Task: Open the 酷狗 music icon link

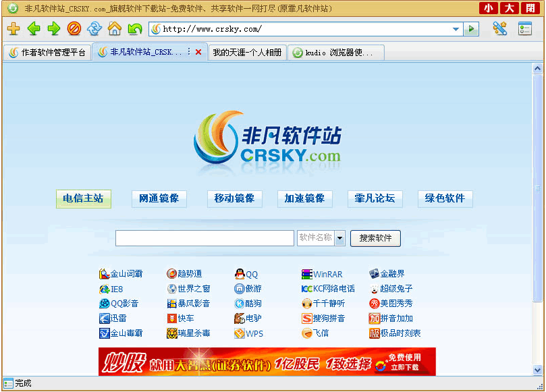Action: click(248, 304)
